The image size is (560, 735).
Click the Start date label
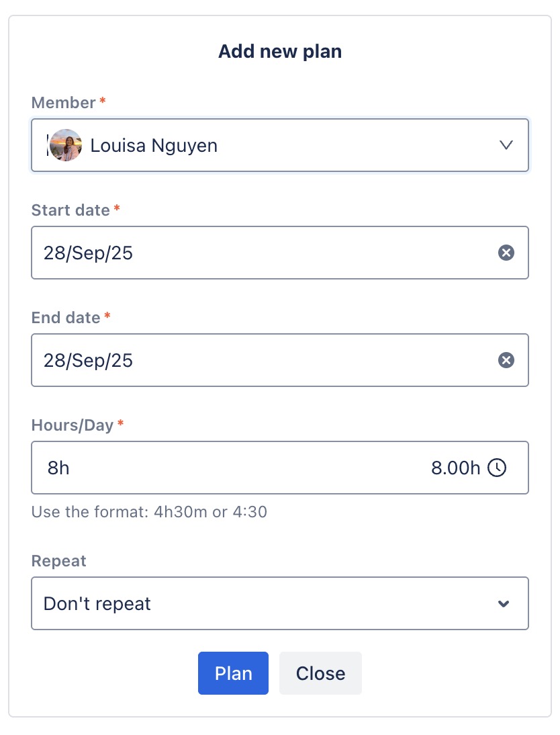pyautogui.click(x=71, y=210)
